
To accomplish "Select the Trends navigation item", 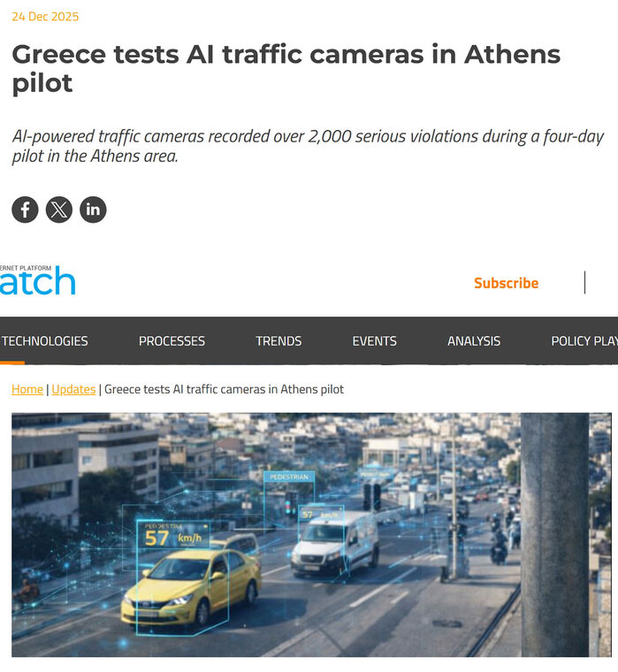I will (278, 341).
